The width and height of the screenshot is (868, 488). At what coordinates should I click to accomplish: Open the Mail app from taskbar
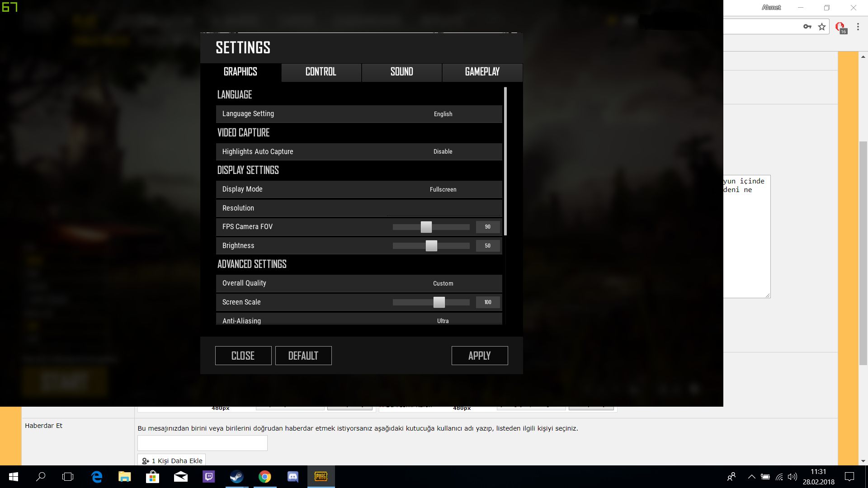point(181,477)
